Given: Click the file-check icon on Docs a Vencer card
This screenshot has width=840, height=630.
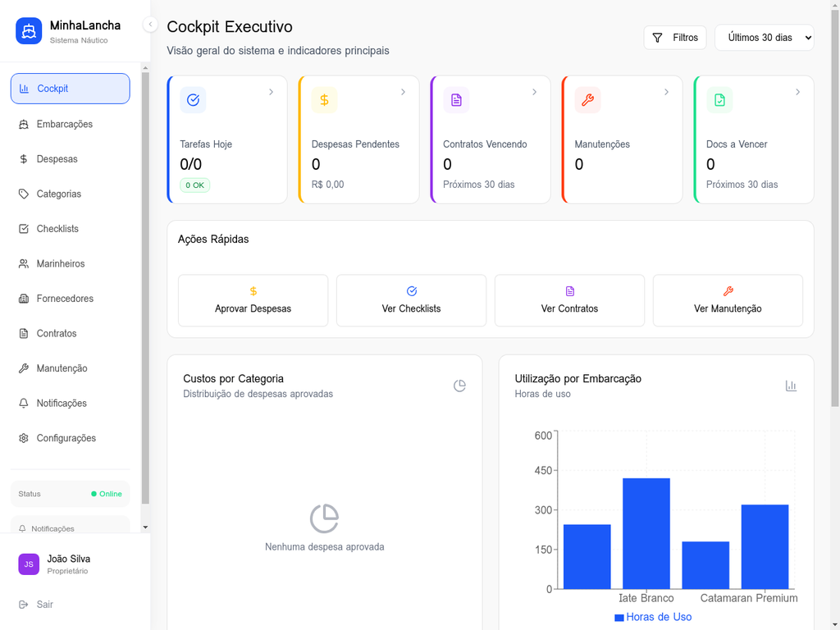Looking at the screenshot, I should click(719, 100).
